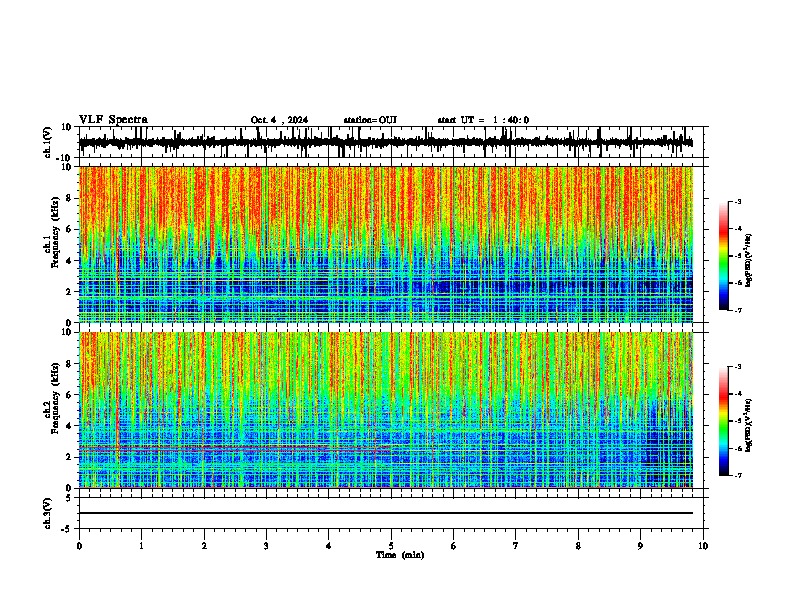Screen dimensions: 792x612
Task: Click time axis tick label "7"
Action: coord(516,546)
